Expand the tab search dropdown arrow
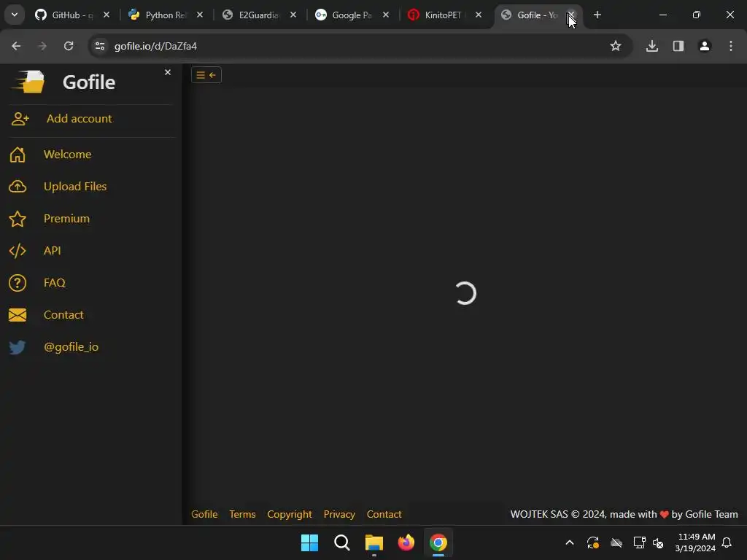This screenshot has height=560, width=747. click(x=15, y=15)
